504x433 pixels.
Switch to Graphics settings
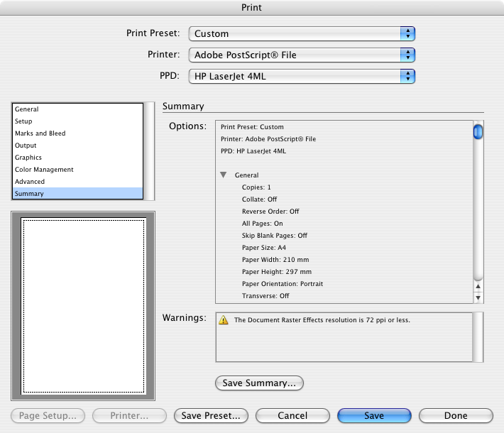28,158
